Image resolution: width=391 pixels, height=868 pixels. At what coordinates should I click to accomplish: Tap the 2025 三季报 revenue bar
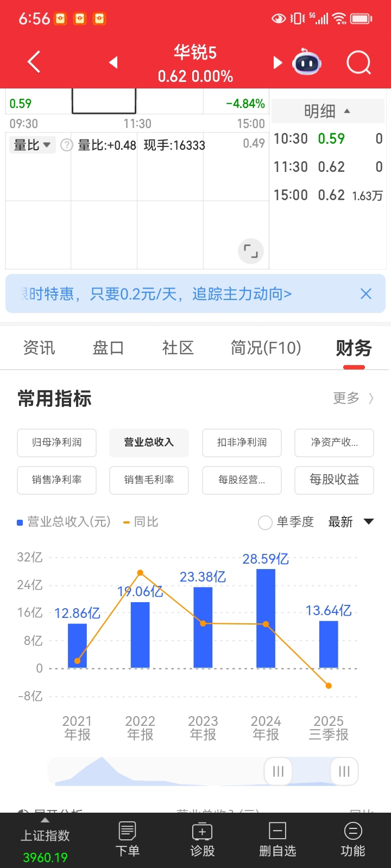(x=329, y=644)
